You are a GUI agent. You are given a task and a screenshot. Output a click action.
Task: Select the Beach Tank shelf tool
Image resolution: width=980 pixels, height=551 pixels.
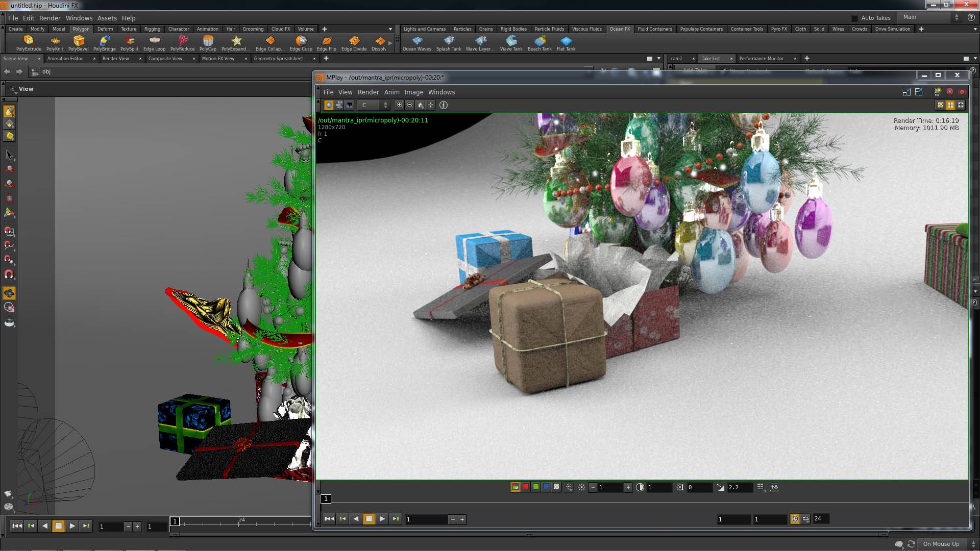click(540, 43)
